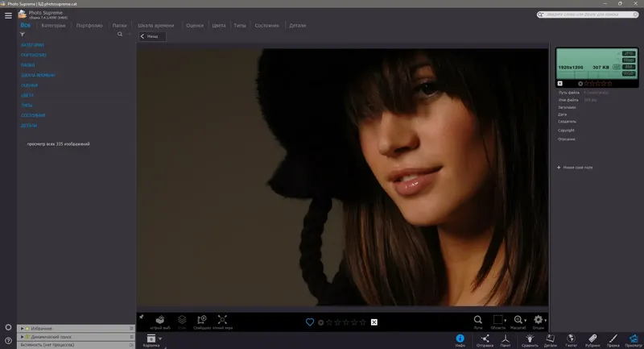Show the Инфо info panel
The width and height of the screenshot is (644, 349).
coord(460,340)
